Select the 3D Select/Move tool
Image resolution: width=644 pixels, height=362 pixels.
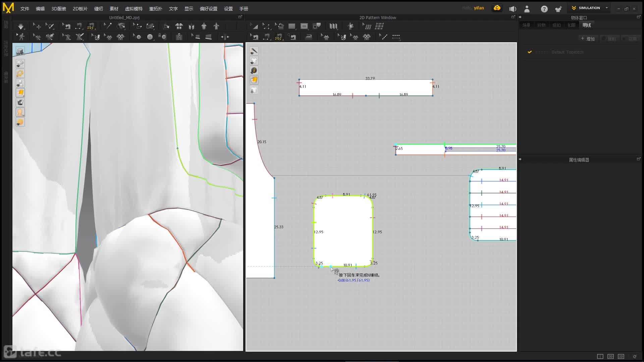tap(37, 26)
